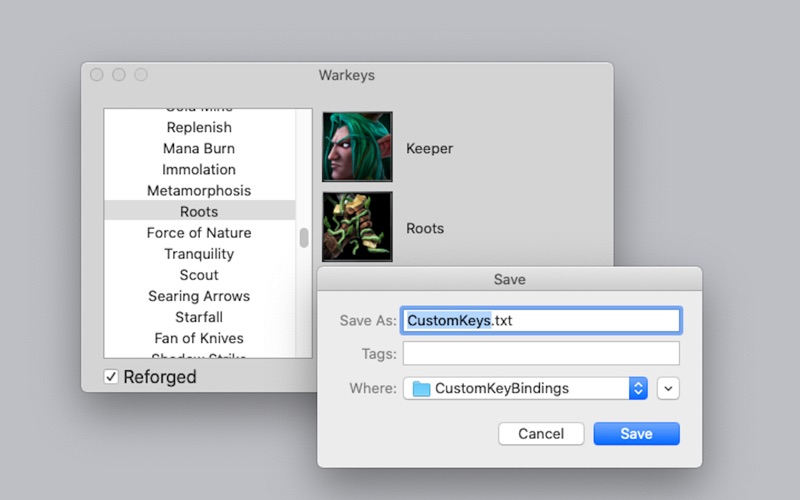Select Starfall in the list
This screenshot has width=800, height=500.
click(x=199, y=317)
